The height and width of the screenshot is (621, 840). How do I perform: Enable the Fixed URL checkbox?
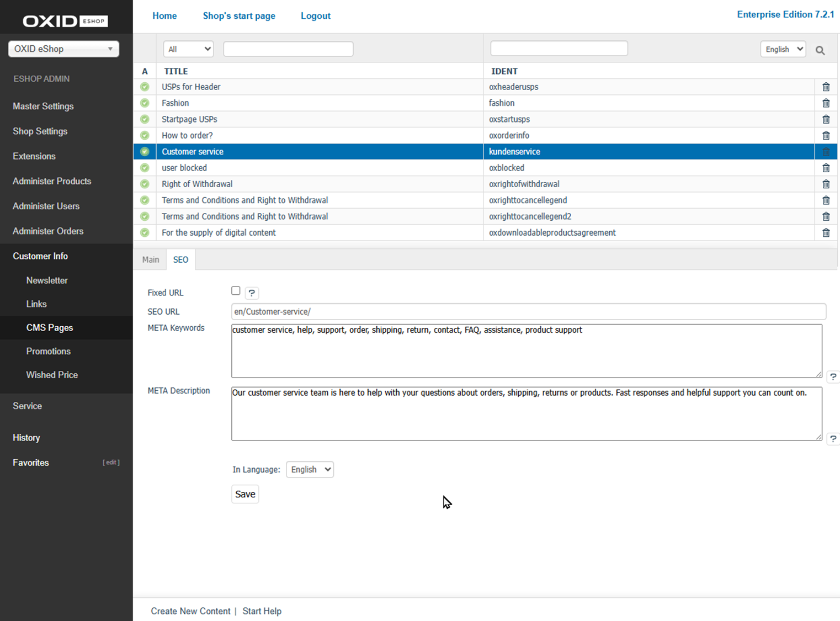coord(236,291)
